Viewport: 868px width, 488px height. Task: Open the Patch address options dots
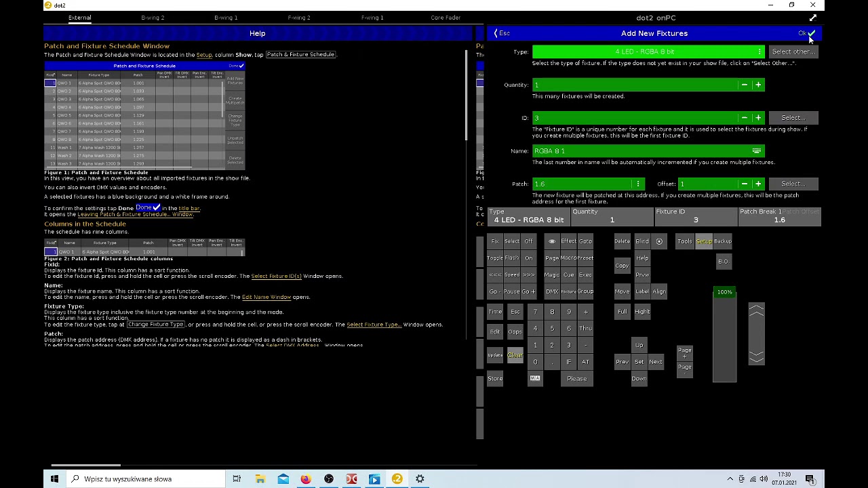coord(637,184)
